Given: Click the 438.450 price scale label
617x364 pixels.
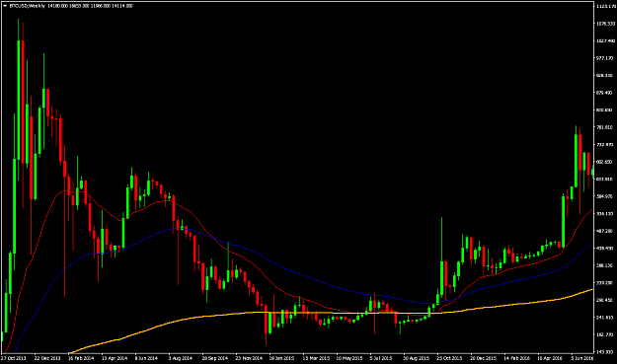Looking at the screenshot, I should tap(605, 249).
